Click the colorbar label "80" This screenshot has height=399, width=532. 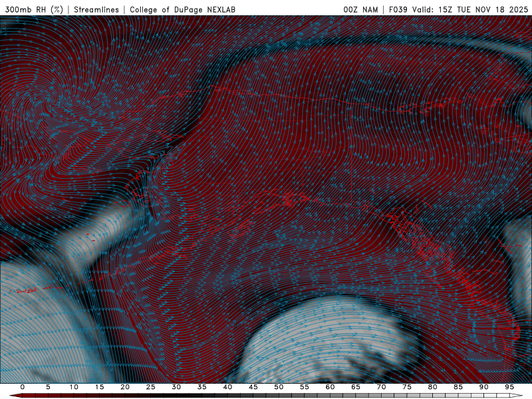click(432, 387)
